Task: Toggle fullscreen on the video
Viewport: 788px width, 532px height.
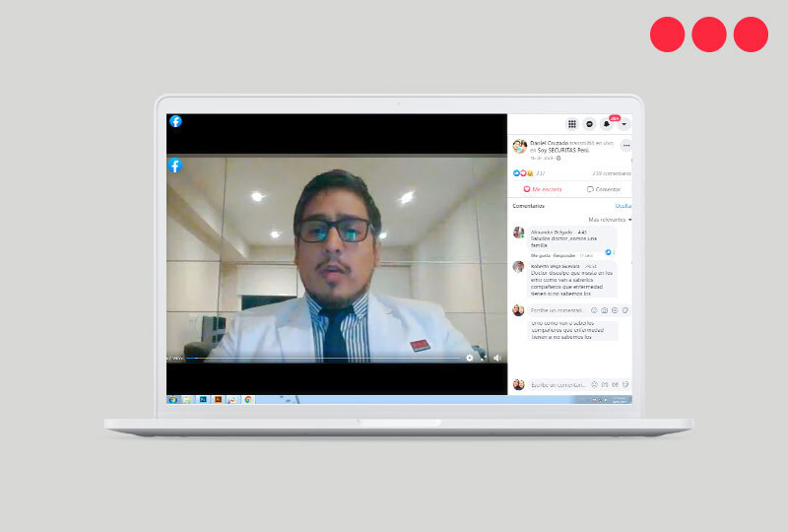Action: tap(484, 358)
